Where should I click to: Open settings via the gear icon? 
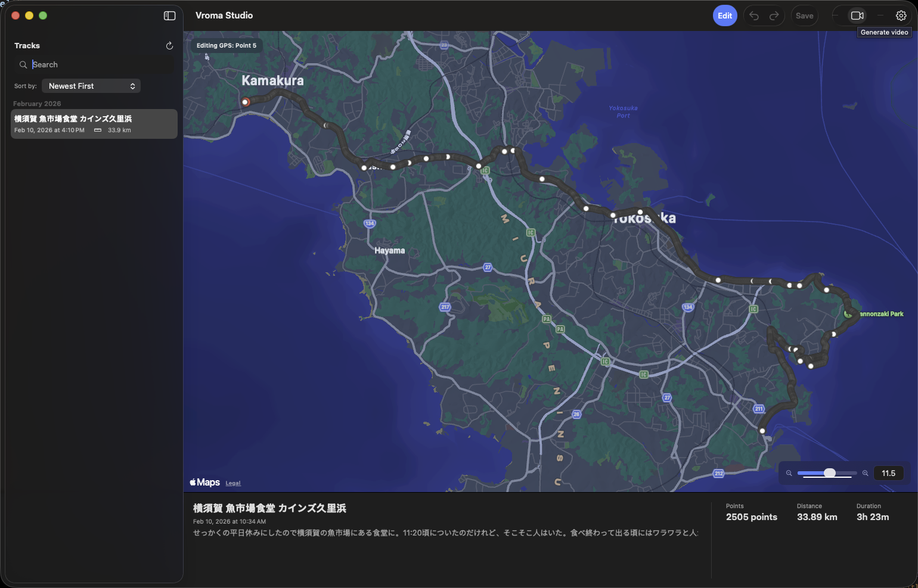[901, 15]
